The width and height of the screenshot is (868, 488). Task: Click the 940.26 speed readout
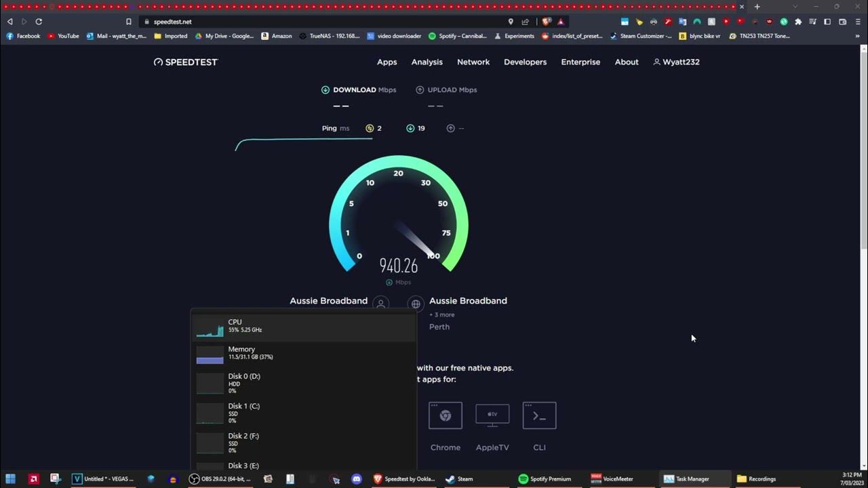pyautogui.click(x=399, y=266)
